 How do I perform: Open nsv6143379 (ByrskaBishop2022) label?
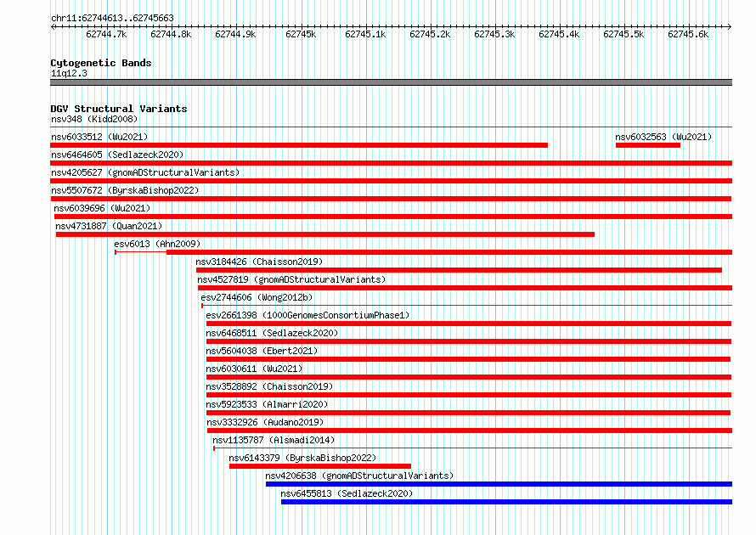pos(302,458)
